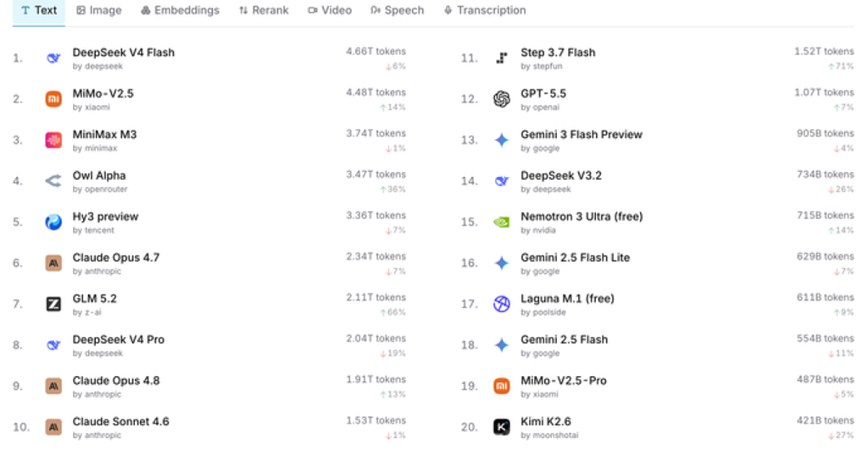Click the 'by poolside' author link
This screenshot has height=455, width=868.
tap(543, 312)
